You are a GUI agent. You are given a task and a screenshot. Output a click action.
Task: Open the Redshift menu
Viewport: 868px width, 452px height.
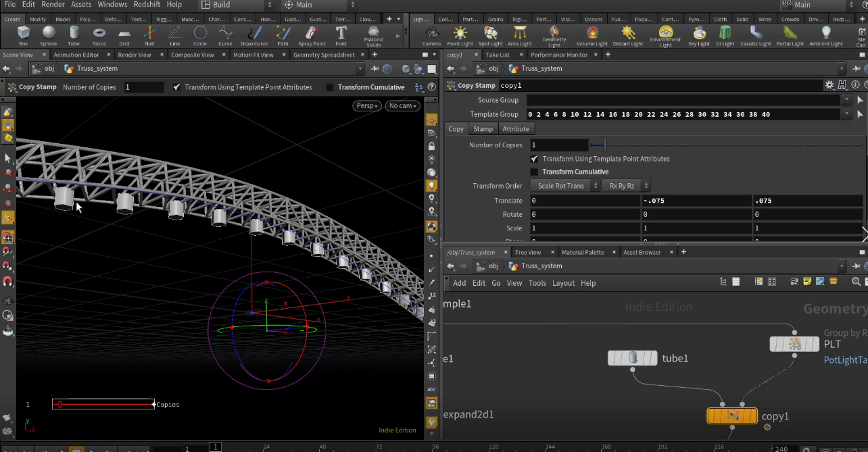coord(147,4)
